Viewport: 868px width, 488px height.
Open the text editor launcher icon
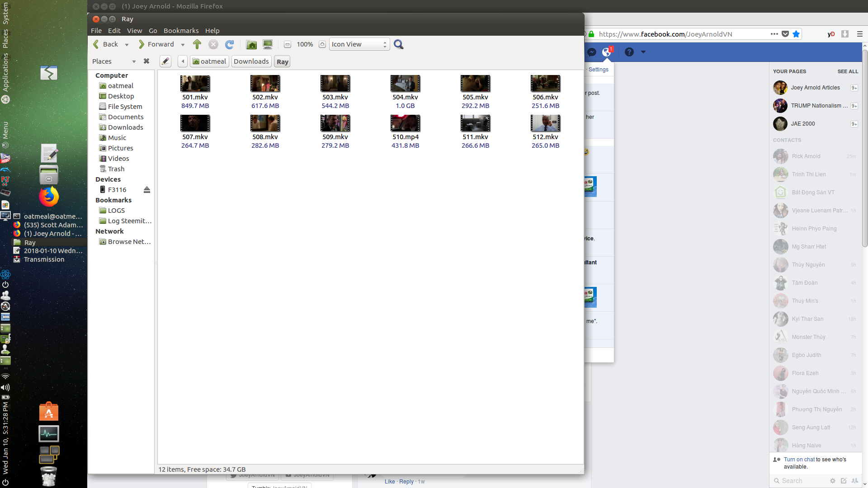click(49, 153)
